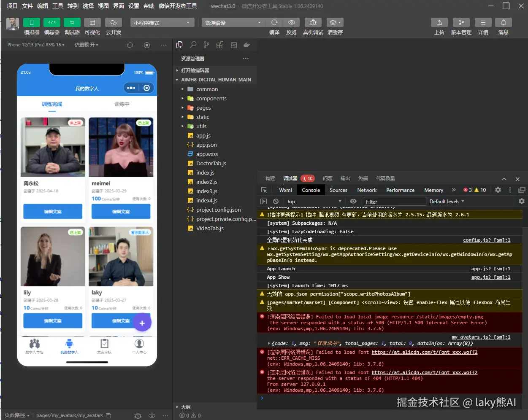Open the 普通编译 compile mode dropdown

(234, 23)
